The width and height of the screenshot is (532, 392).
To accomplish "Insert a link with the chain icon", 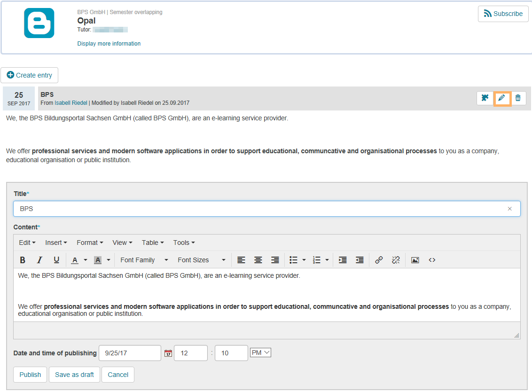I will (379, 260).
